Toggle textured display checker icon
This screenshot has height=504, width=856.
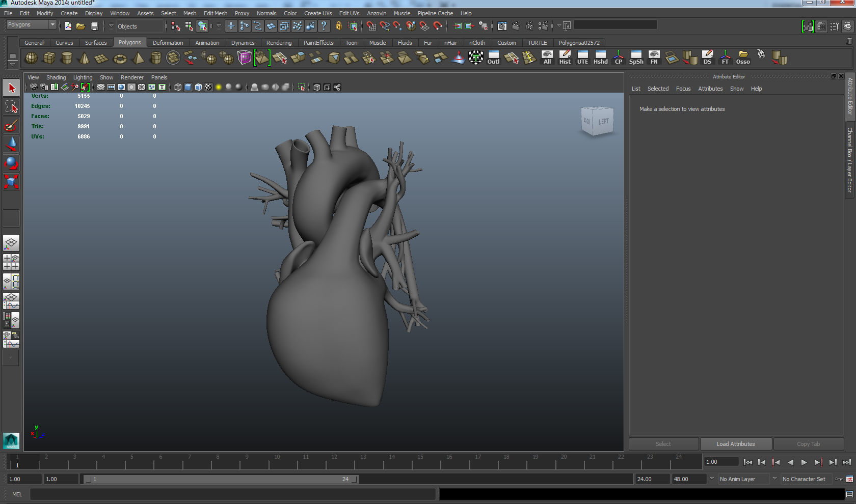click(208, 87)
